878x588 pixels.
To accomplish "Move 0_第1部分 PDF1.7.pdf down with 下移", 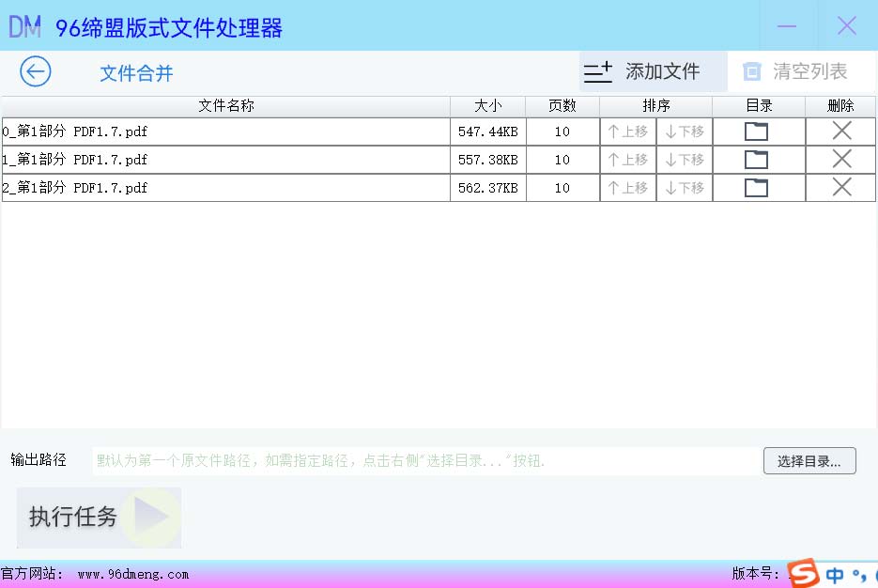I will coord(685,132).
